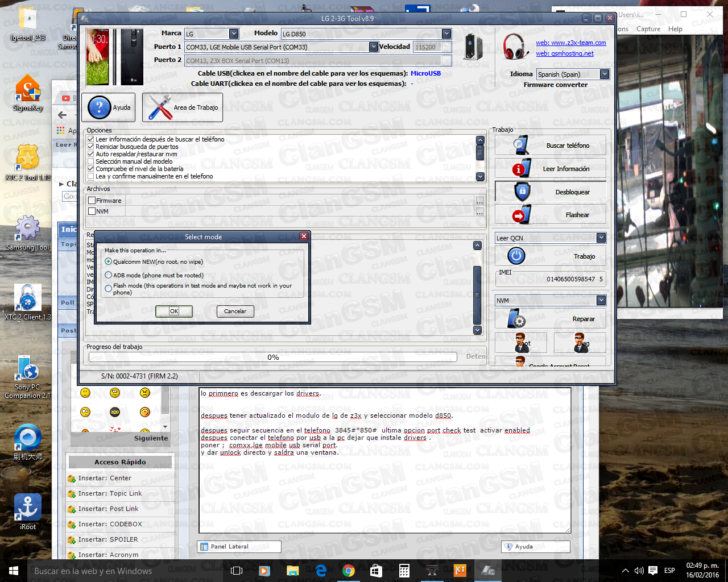Open the XTC 2 Client 1.3 desktop icon
Image resolution: width=728 pixels, height=582 pixels.
(28, 302)
